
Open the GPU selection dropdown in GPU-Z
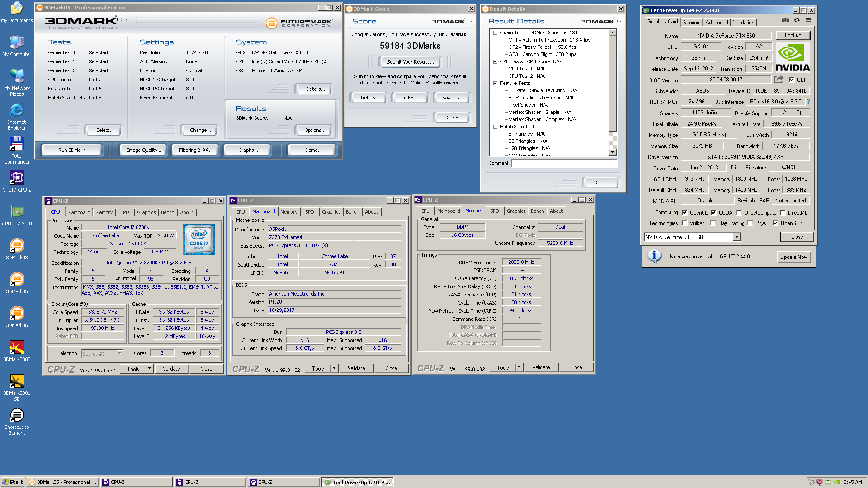tap(736, 237)
